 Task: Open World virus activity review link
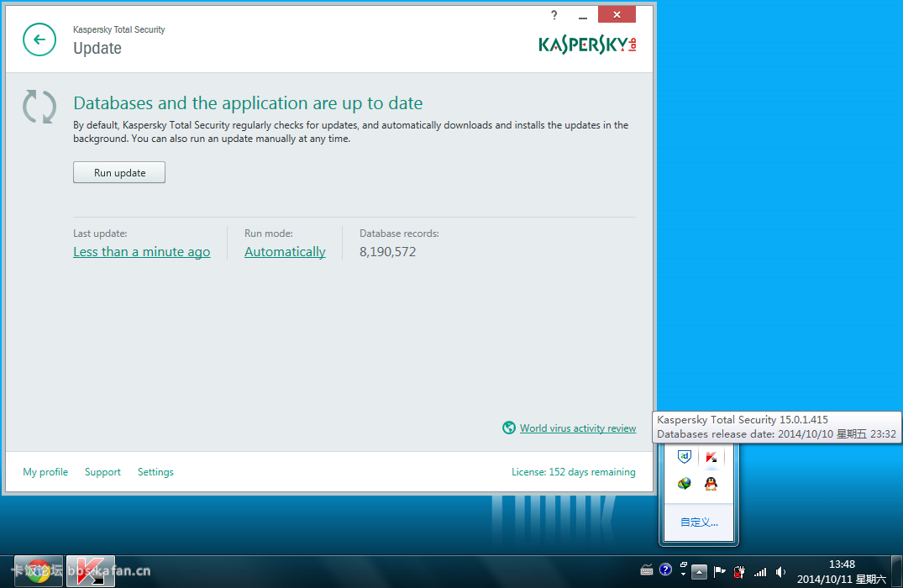click(x=578, y=428)
